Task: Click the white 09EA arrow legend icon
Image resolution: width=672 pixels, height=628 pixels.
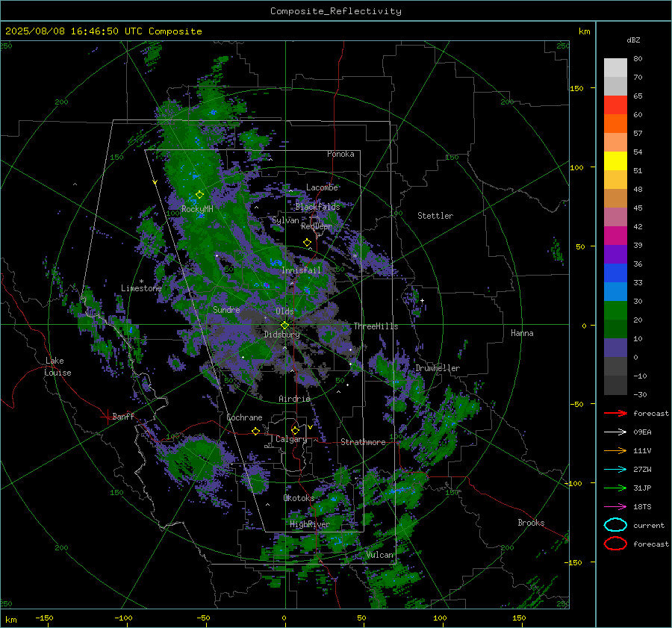Action: [x=615, y=432]
